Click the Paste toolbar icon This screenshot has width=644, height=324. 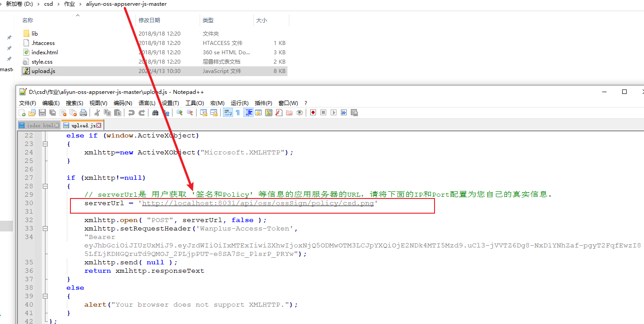117,113
